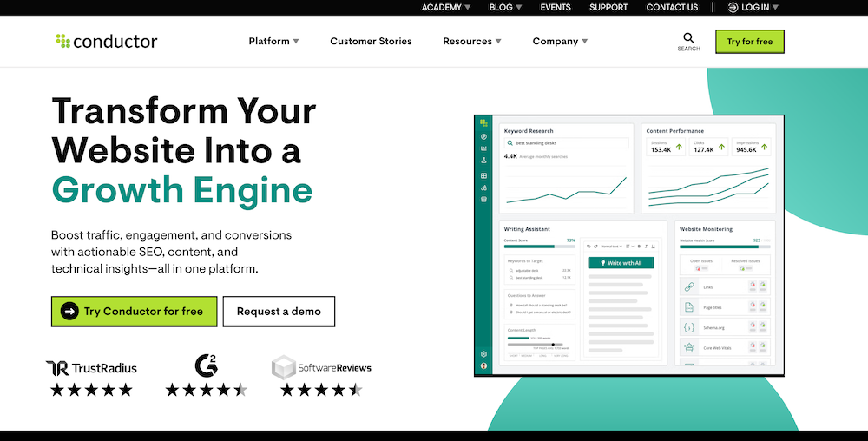Viewport: 868px width, 441px height.
Task: Click the Open Issues indicator
Action: [x=700, y=265]
